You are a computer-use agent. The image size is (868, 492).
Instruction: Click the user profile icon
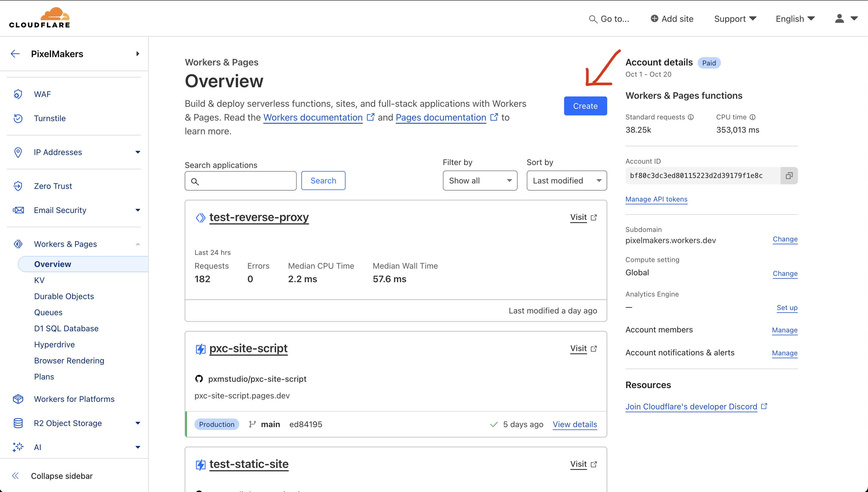click(839, 19)
